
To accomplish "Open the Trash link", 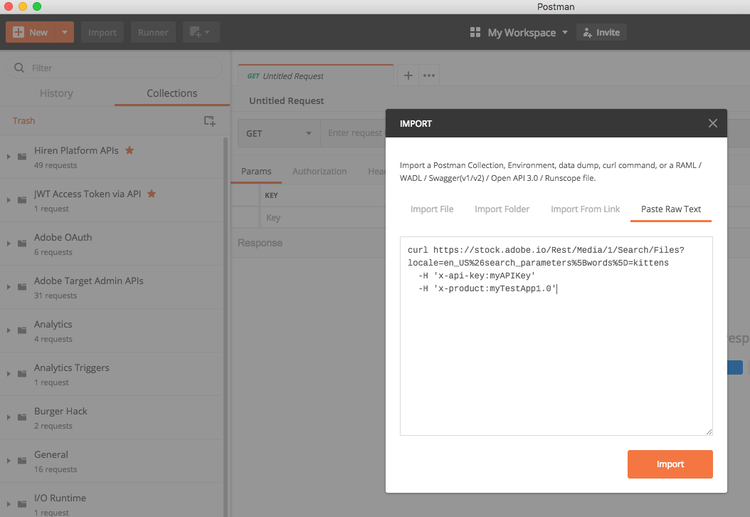I will point(23,121).
